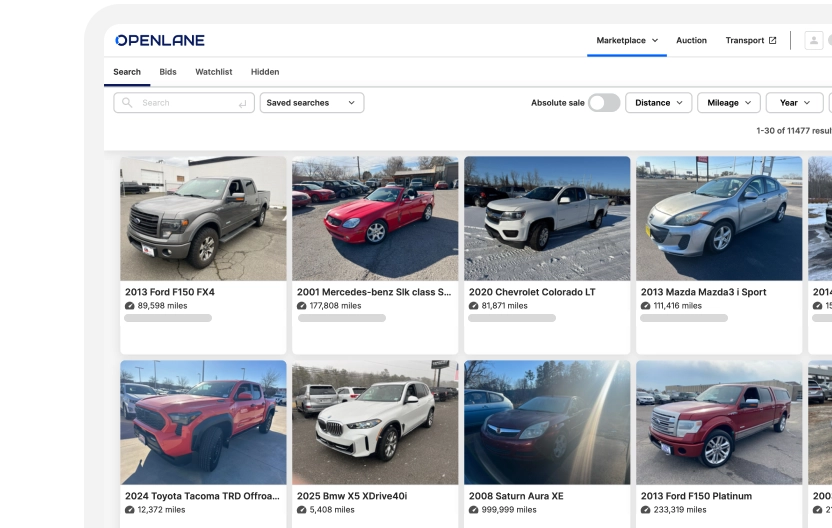Open the 2001 Mercedes-benz Slk class listing title
Viewport: 832px width, 528px height.
374,292
